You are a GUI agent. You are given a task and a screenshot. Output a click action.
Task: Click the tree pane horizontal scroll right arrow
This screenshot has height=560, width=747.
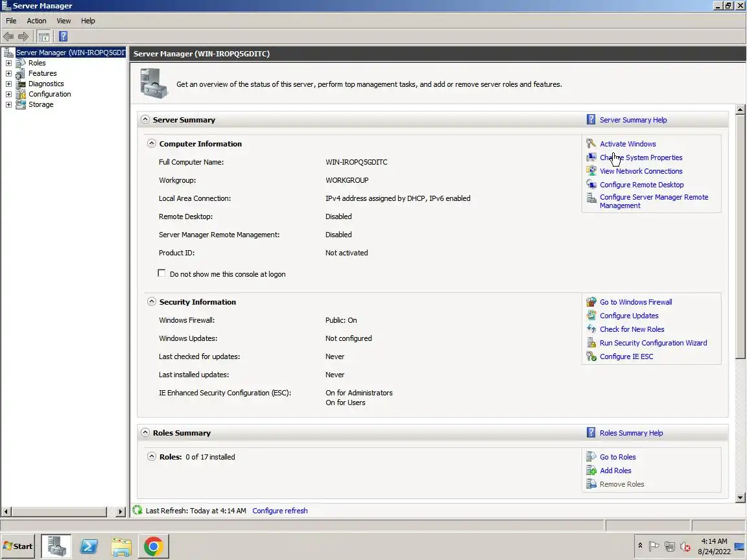pyautogui.click(x=120, y=511)
